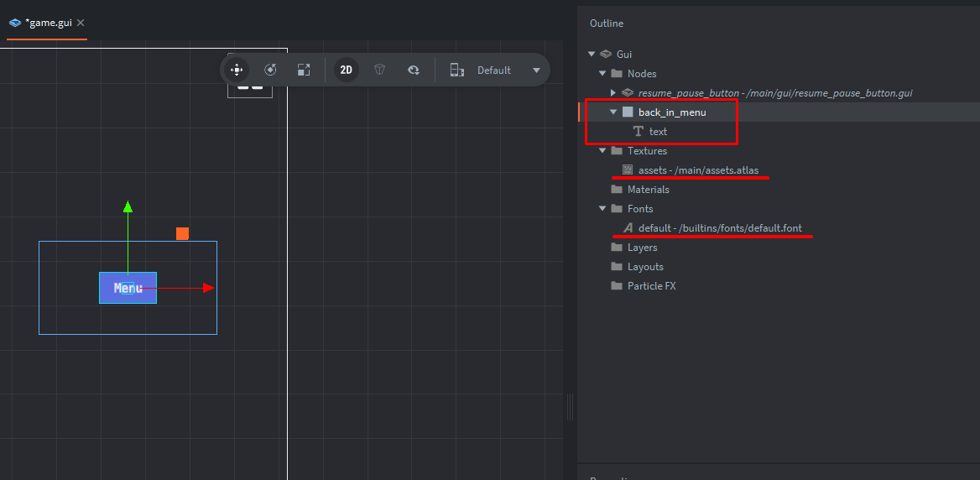Click the frame selection camera icon
This screenshot has height=480, width=980.
point(414,70)
